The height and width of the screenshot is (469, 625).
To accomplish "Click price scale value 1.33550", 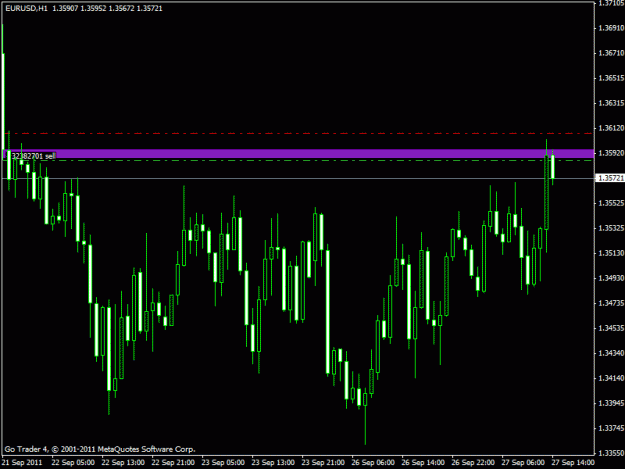I will point(611,453).
